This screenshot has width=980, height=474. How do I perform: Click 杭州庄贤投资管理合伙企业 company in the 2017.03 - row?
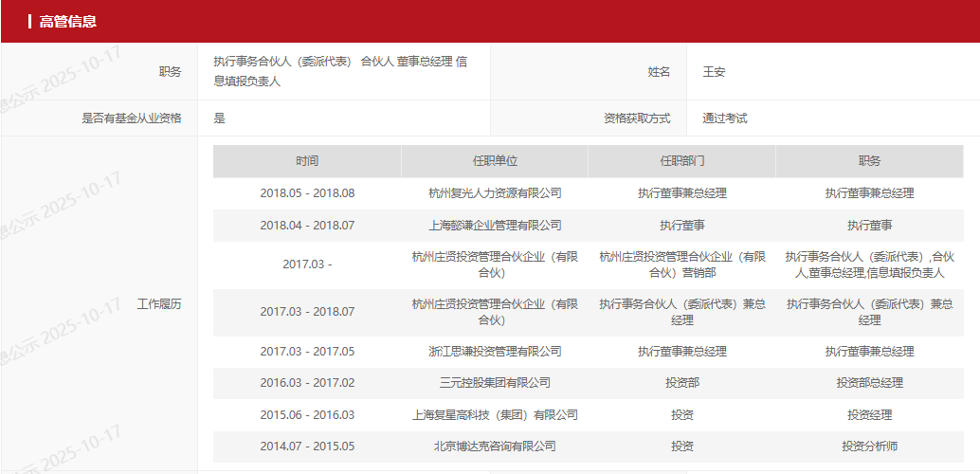click(x=495, y=264)
